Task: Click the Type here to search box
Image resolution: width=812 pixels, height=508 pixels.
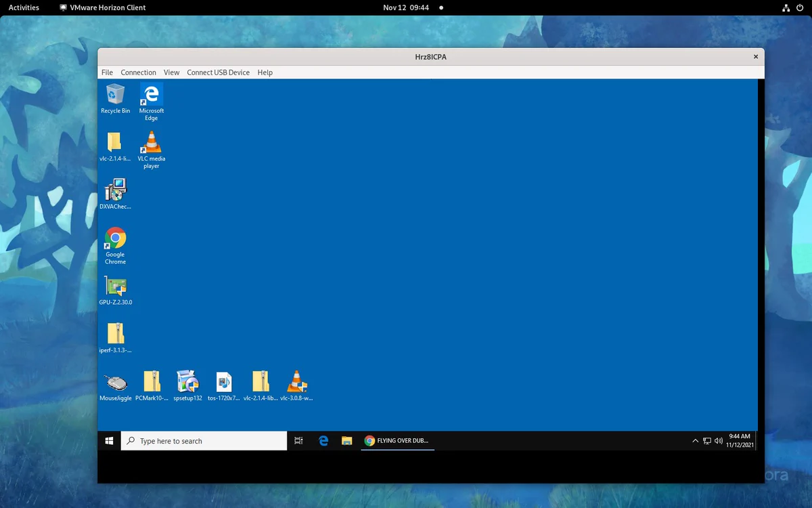Action: [x=204, y=441]
